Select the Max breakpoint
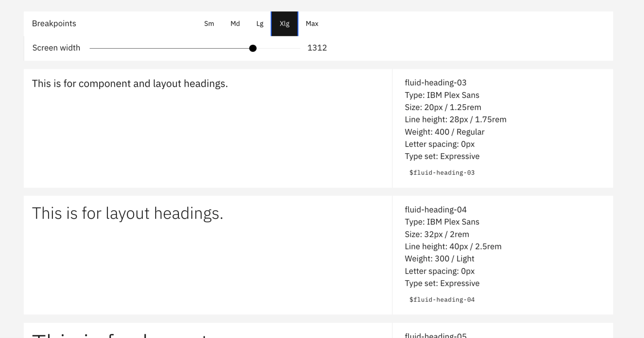Viewport: 644px width, 338px height. [312, 23]
